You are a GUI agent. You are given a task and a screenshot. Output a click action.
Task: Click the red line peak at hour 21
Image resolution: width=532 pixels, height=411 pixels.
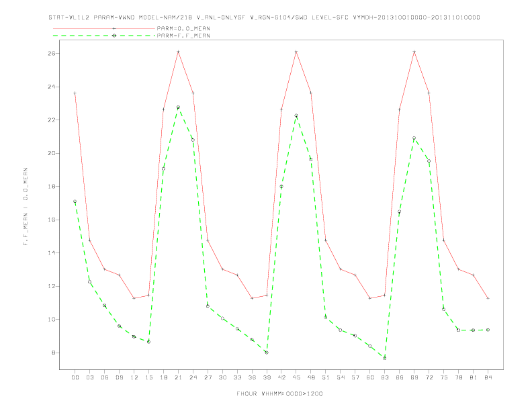point(178,52)
